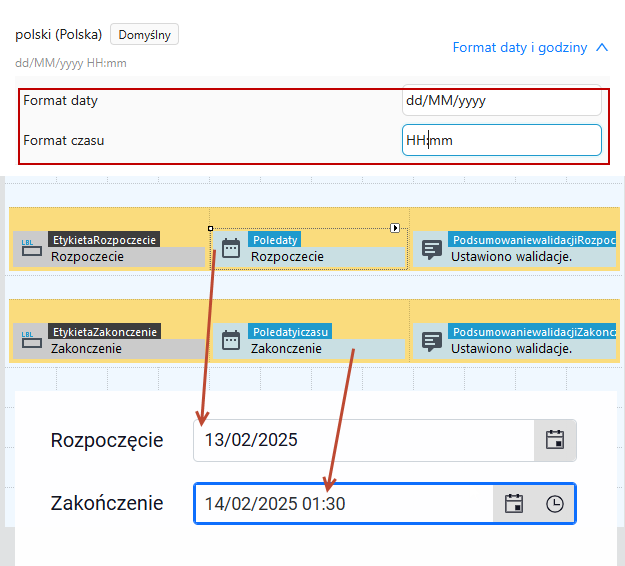Select the Poledaty control tag
Image resolution: width=625 pixels, height=566 pixels.
(275, 240)
